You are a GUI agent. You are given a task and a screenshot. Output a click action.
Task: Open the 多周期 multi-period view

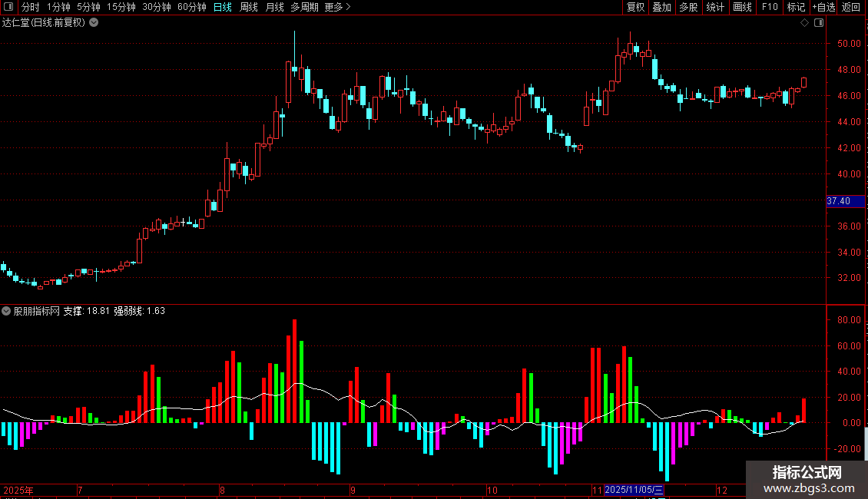(x=304, y=7)
